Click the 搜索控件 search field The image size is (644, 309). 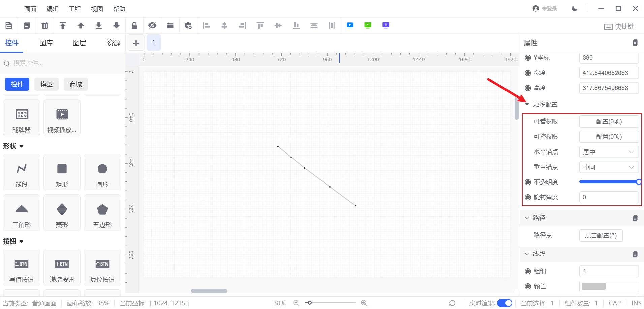64,63
